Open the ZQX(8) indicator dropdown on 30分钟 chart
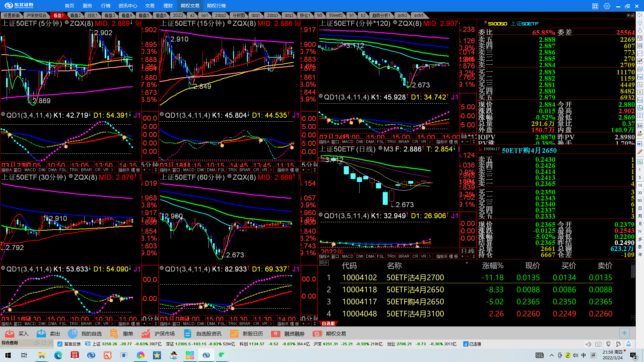Viewport: 644px width, 362px height. 71,176
